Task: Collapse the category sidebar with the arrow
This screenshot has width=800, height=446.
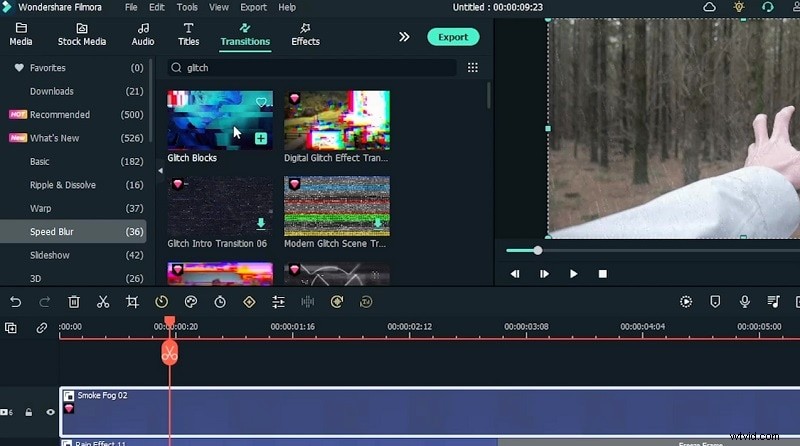Action: pyautogui.click(x=159, y=171)
